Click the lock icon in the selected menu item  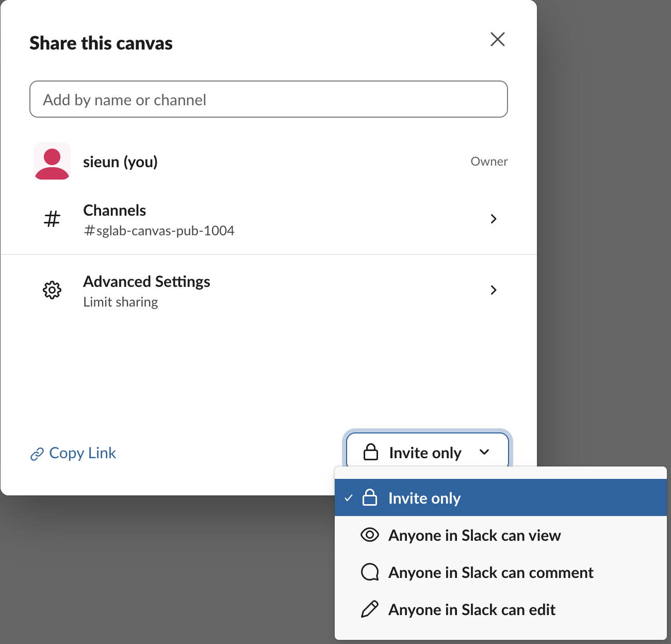click(x=370, y=497)
